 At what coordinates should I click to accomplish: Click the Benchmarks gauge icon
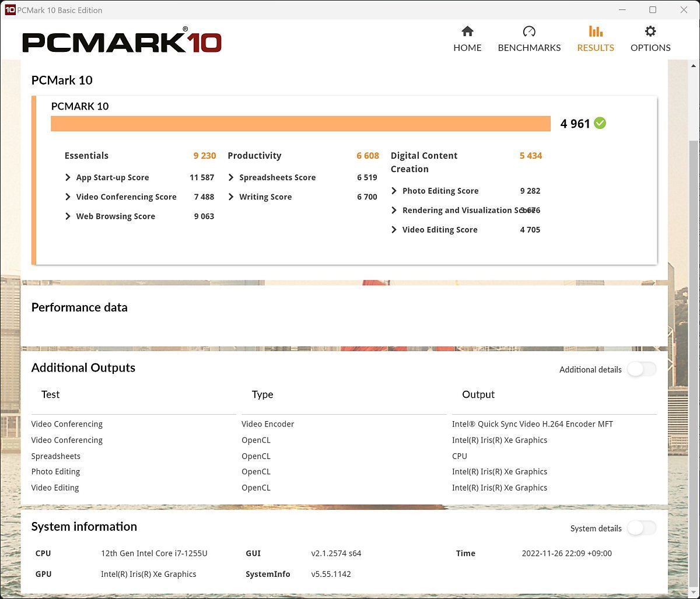click(x=529, y=31)
